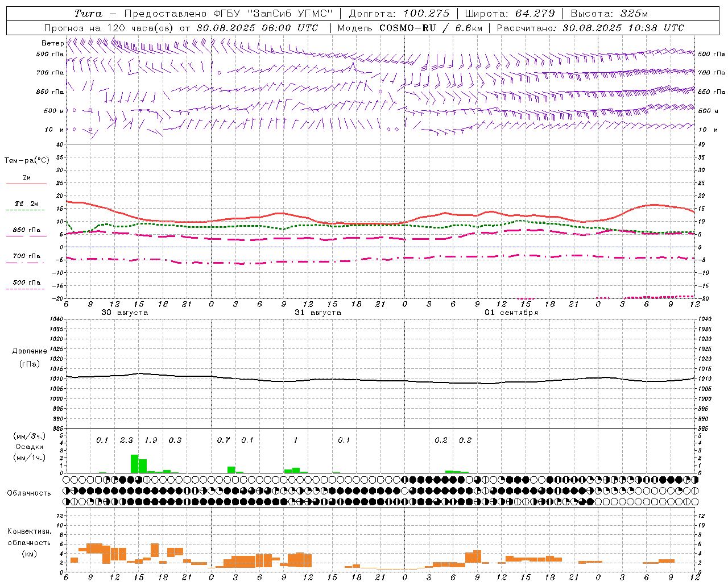728x582 pixels.
Task: Click the "Высота: 325м" header text
Action: (609, 14)
